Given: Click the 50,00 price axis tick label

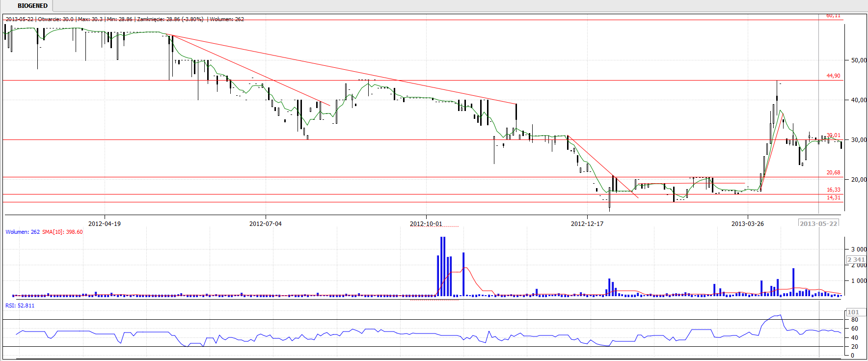Looking at the screenshot, I should [859, 60].
